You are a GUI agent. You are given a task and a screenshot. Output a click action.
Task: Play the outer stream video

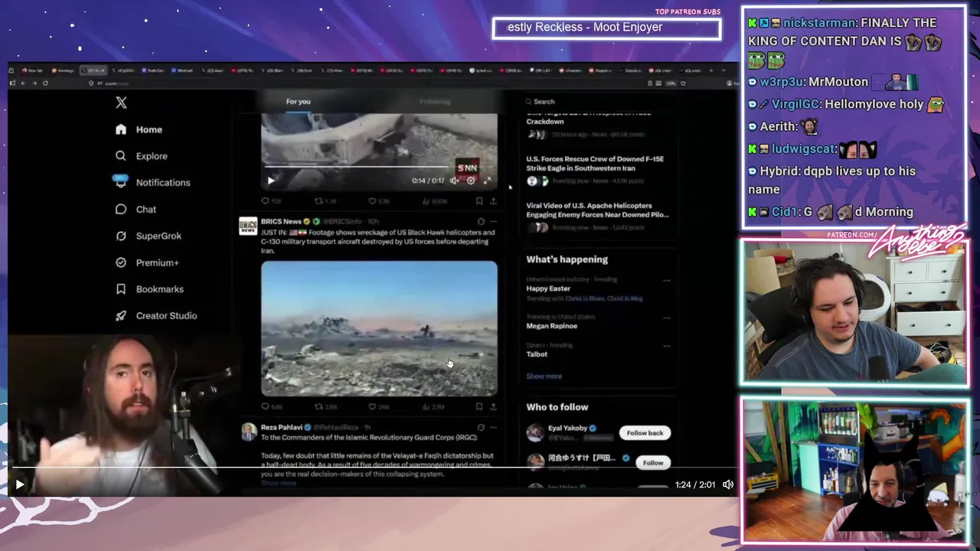coord(20,484)
